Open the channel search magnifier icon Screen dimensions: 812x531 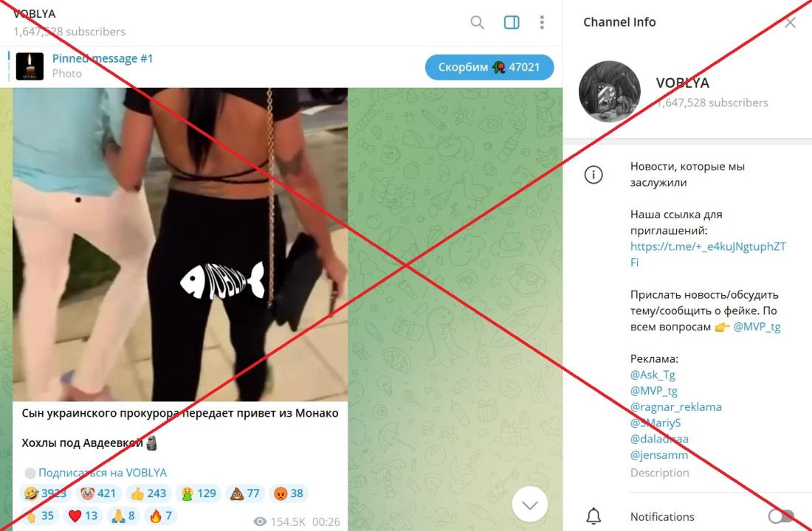477,22
